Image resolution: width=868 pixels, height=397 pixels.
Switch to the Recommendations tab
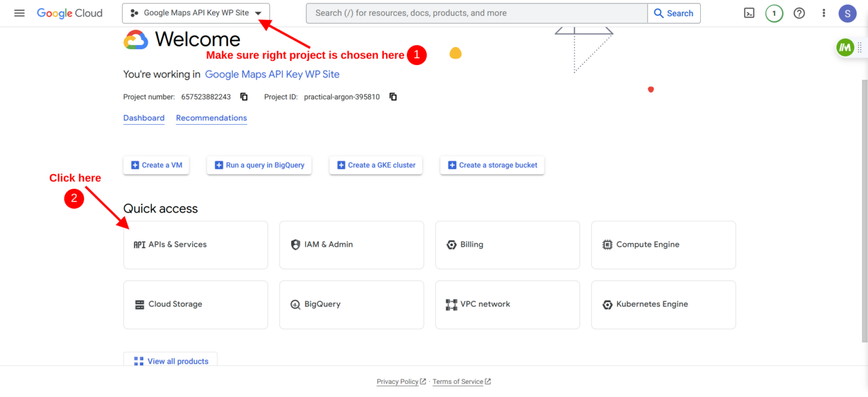(x=211, y=117)
